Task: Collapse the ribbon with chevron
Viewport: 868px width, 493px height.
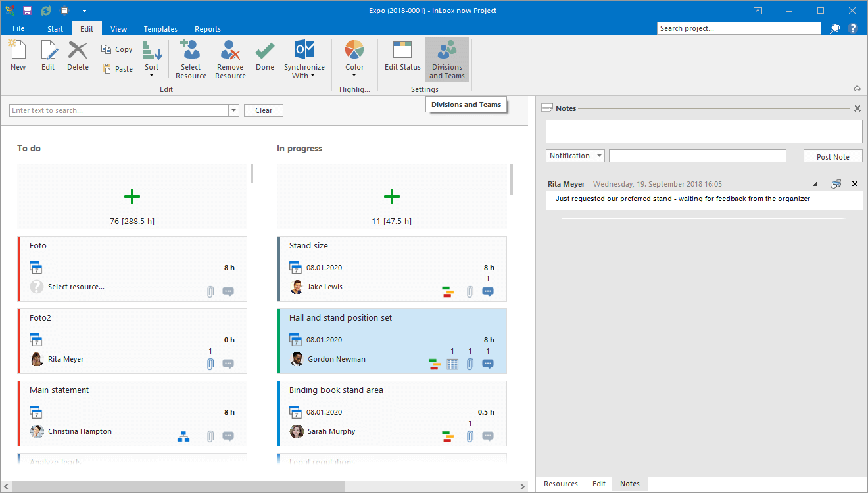Action: click(x=857, y=88)
